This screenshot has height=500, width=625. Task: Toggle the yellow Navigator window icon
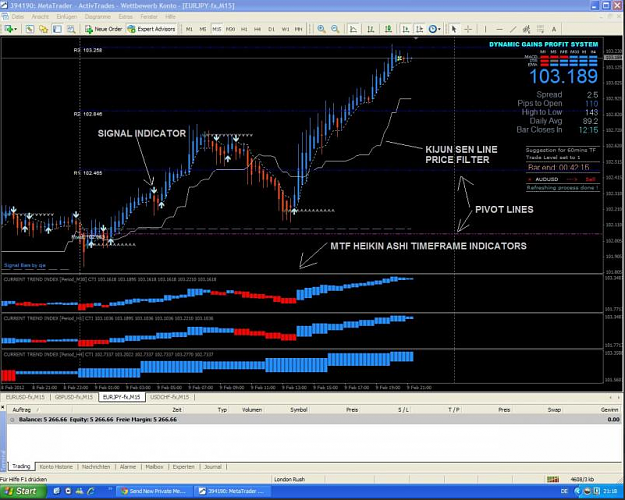click(43, 29)
